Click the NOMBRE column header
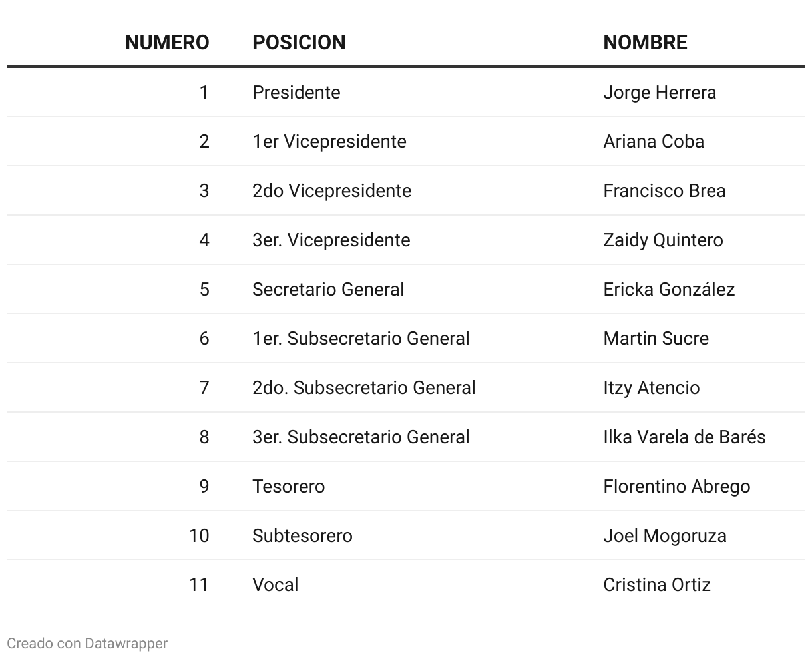 pyautogui.click(x=644, y=42)
